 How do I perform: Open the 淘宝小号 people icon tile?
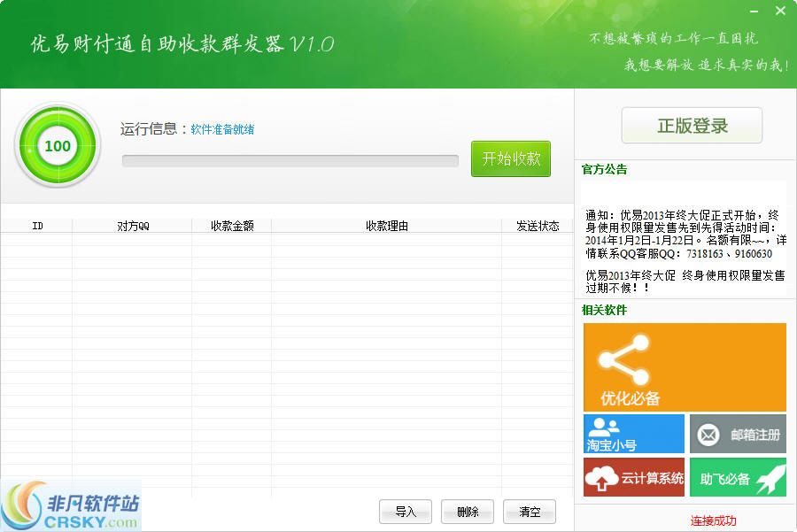click(x=604, y=426)
